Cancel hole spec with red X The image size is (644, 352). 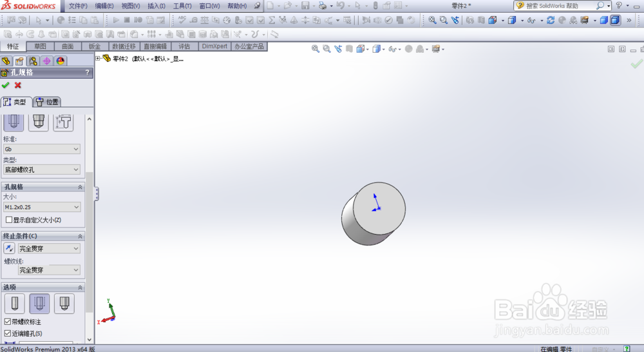pyautogui.click(x=17, y=85)
